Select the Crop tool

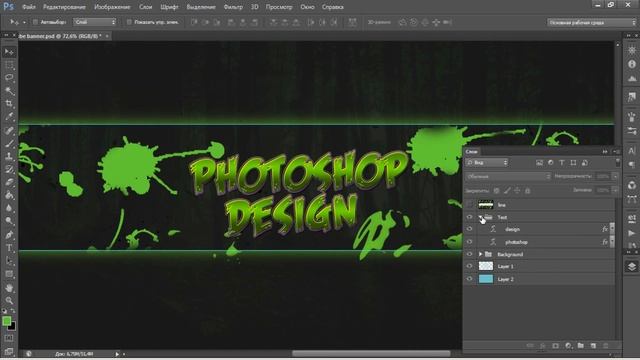[x=9, y=104]
